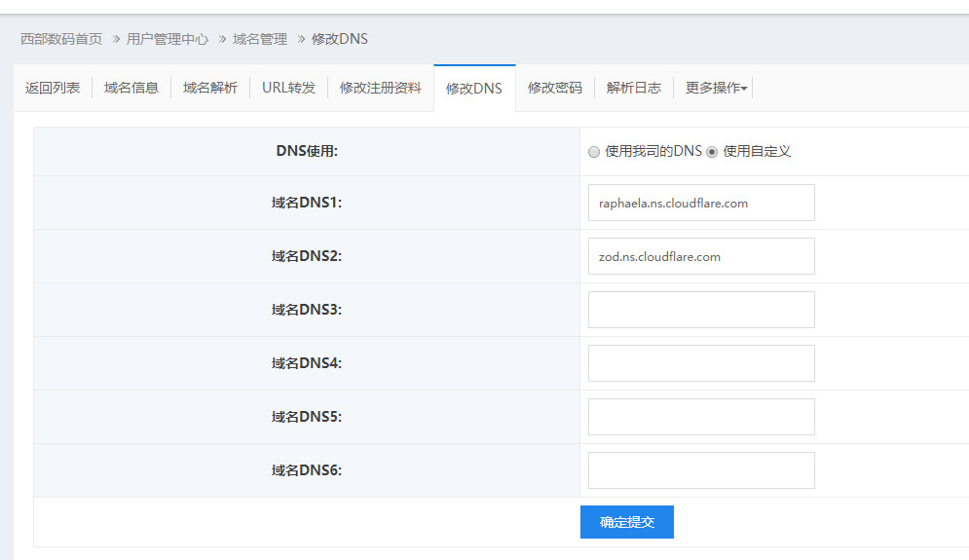Click the 域名DNS4: label
The image size is (969, 560).
(x=307, y=363)
